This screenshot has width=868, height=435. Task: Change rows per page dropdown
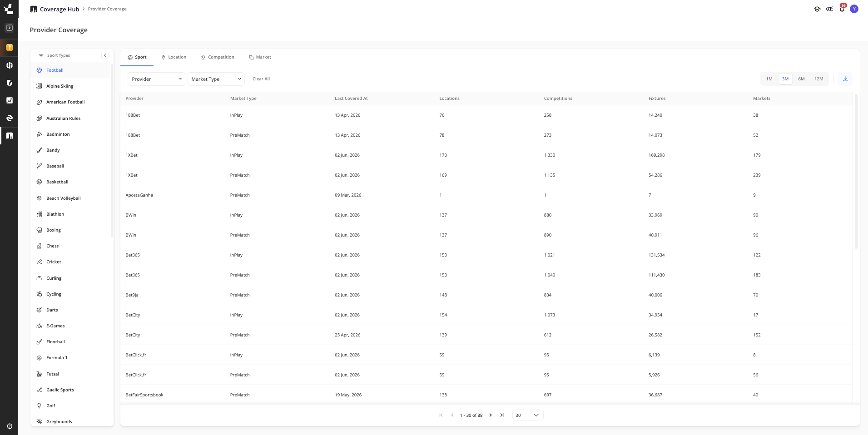528,415
